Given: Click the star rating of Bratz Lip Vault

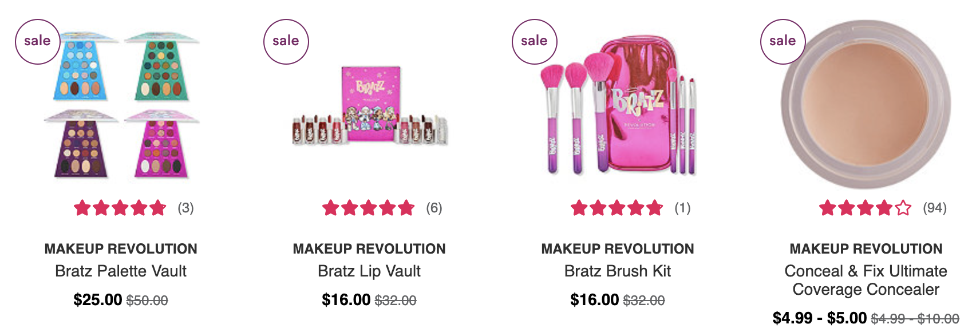Looking at the screenshot, I should 369,208.
